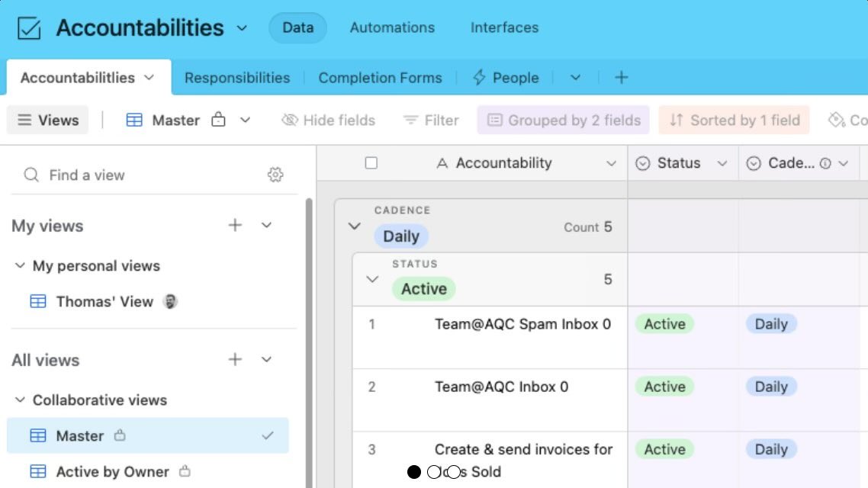
Task: Open view list settings gear
Action: point(275,175)
